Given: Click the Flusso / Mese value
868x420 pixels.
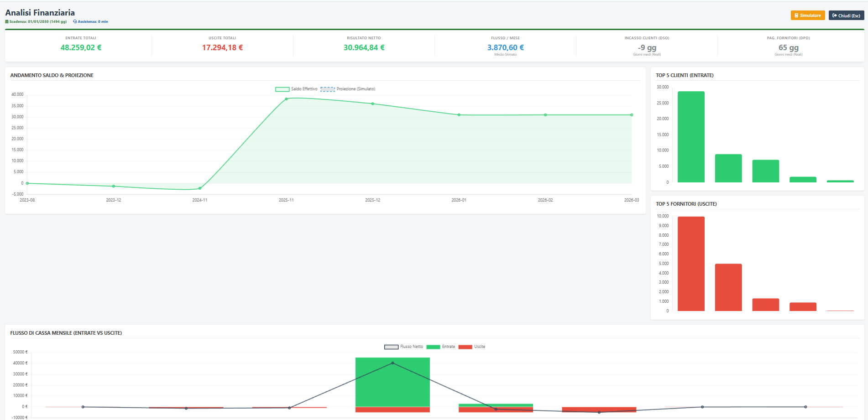Looking at the screenshot, I should pos(505,47).
